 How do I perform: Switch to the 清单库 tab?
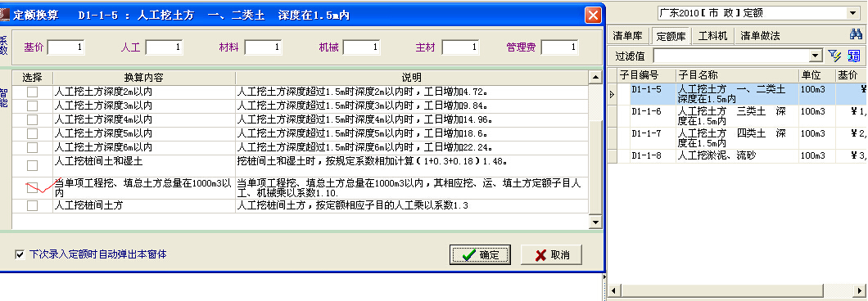tap(627, 36)
